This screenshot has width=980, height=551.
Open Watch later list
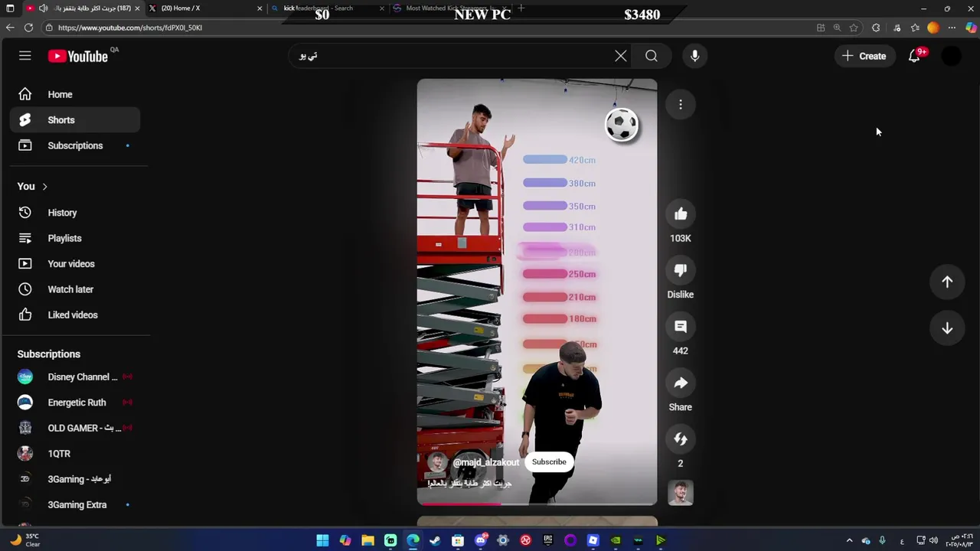75,289
